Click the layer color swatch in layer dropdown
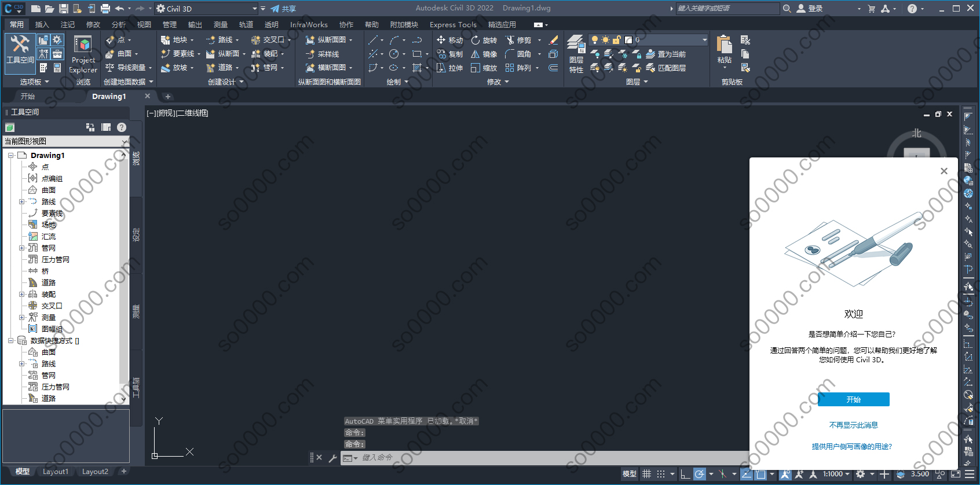Screen dimensions: 980x485 pyautogui.click(x=628, y=40)
